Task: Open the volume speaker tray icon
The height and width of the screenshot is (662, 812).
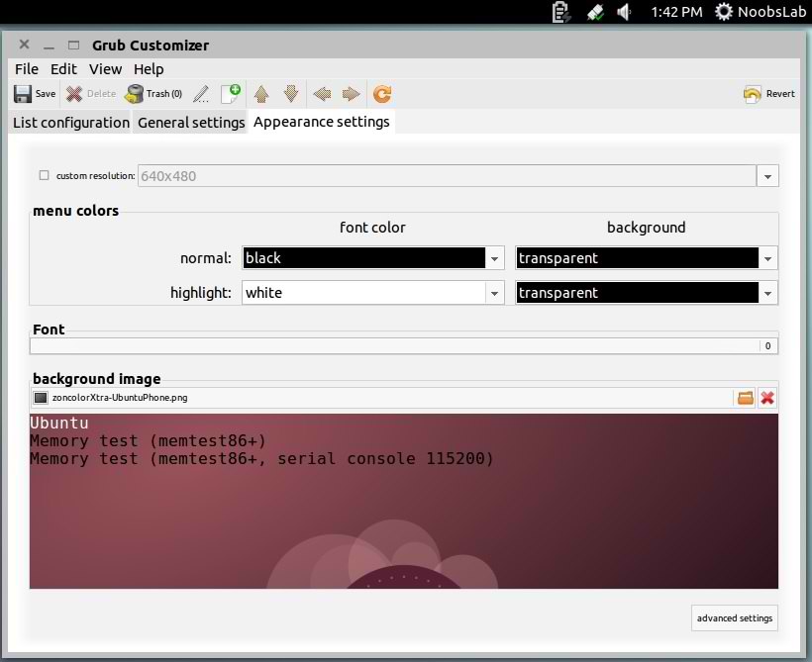Action: (625, 12)
